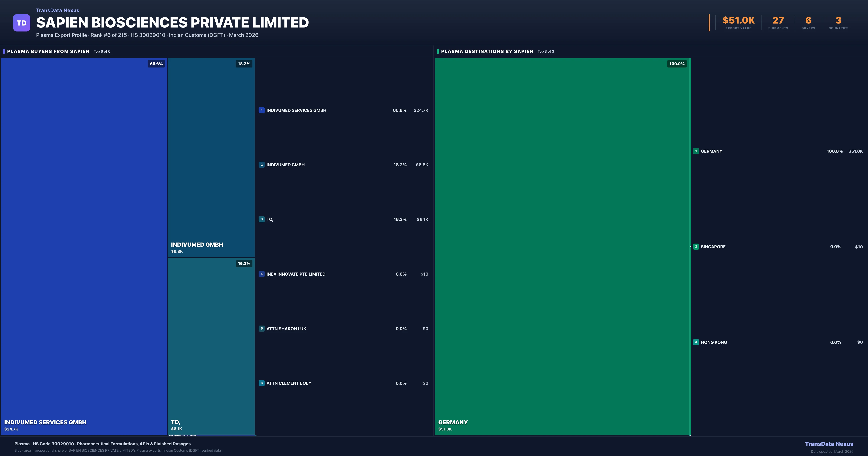Viewport: 868px width, 456px height.
Task: Click the 3 countries statistic
Action: pyautogui.click(x=838, y=20)
